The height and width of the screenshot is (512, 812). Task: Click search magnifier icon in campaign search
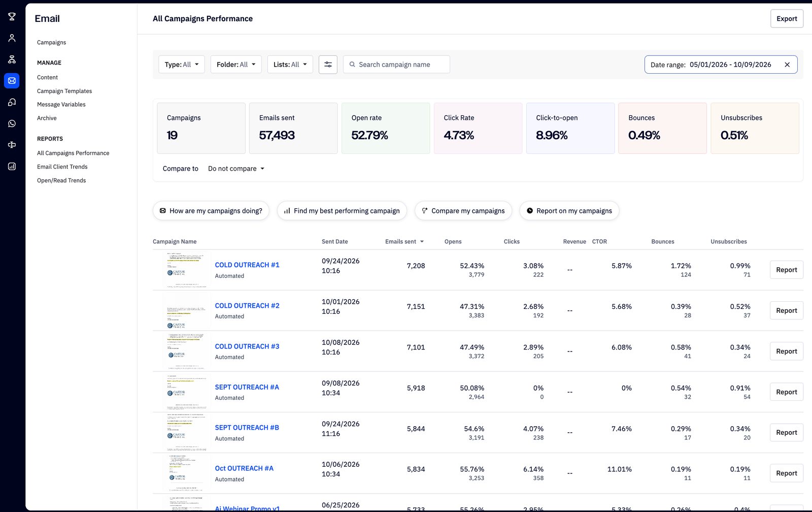(x=352, y=65)
